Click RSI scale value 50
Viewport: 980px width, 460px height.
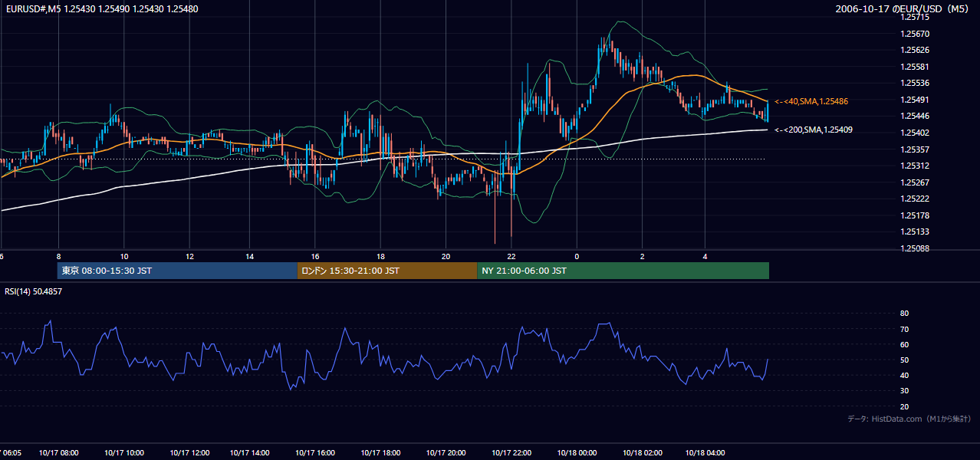[904, 360]
